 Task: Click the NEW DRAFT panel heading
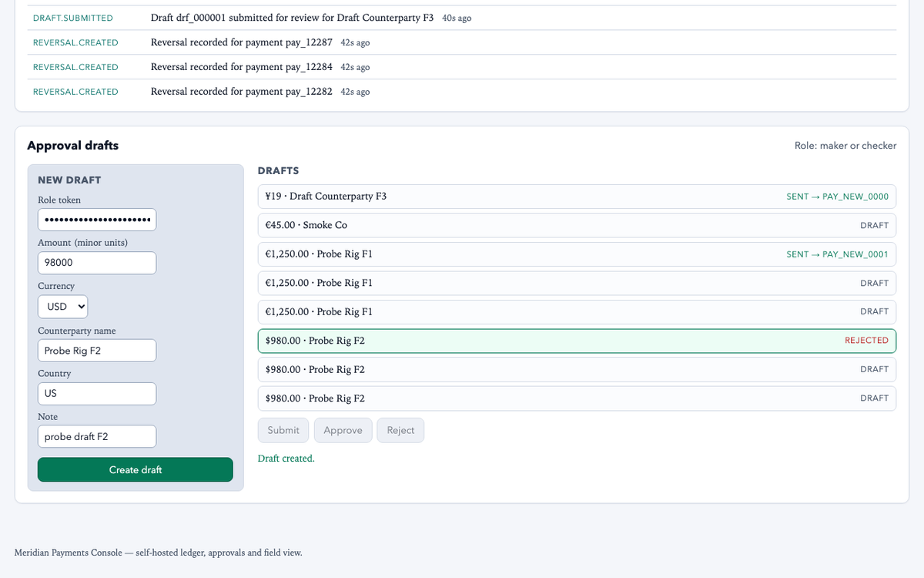tap(69, 180)
